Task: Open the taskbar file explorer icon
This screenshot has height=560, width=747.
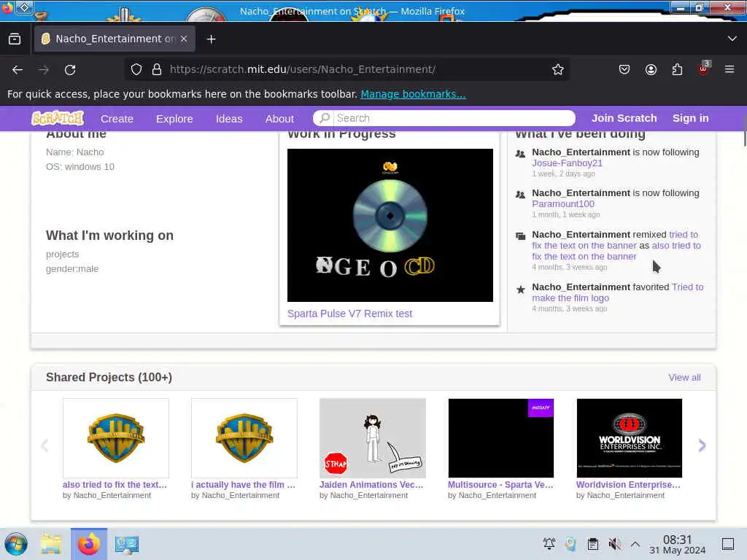Action: (51, 544)
